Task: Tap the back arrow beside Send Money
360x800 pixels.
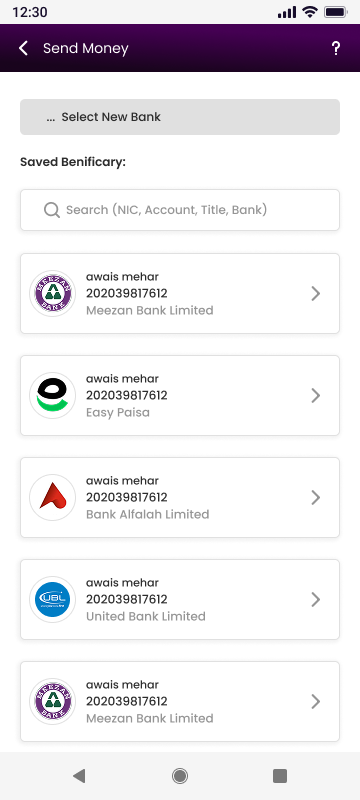Action: click(x=23, y=48)
